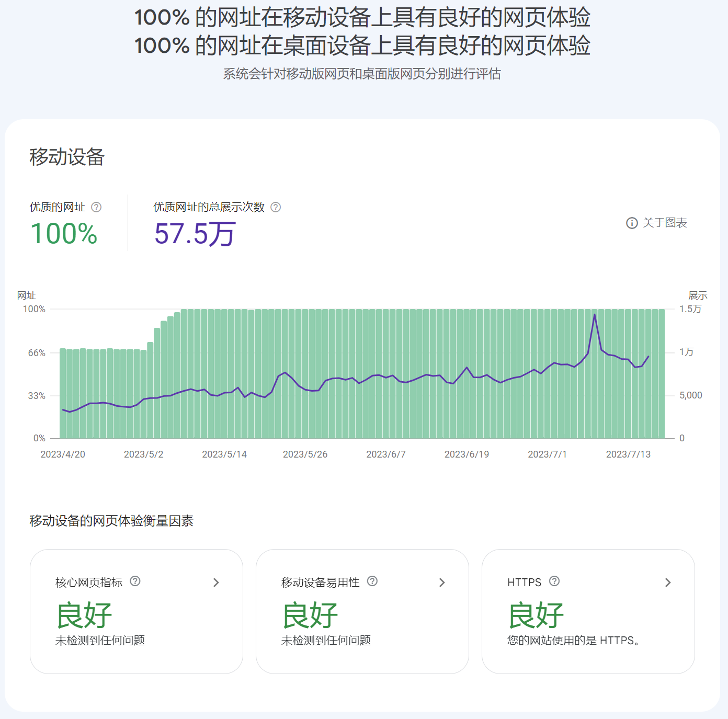Select the 移动设备 section heading
The height and width of the screenshot is (719, 728).
pos(67,156)
